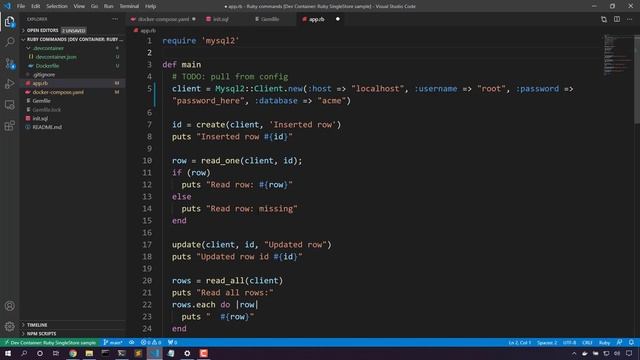Open the Extensions view
640x360 pixels.
[10, 126]
